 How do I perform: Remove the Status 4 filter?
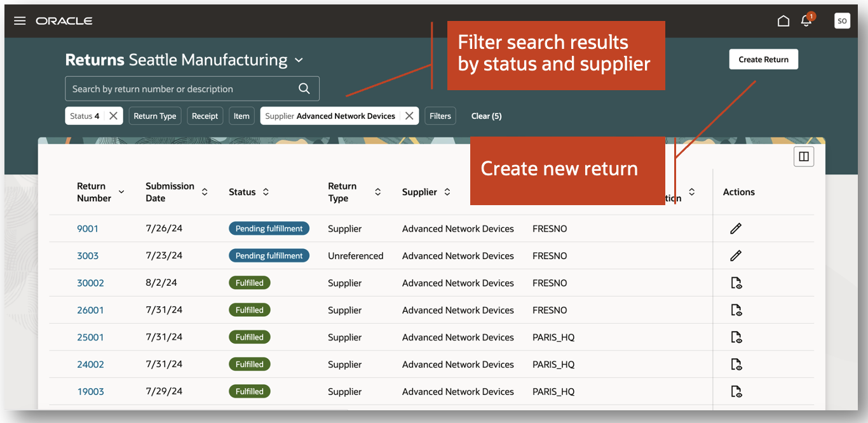click(113, 116)
